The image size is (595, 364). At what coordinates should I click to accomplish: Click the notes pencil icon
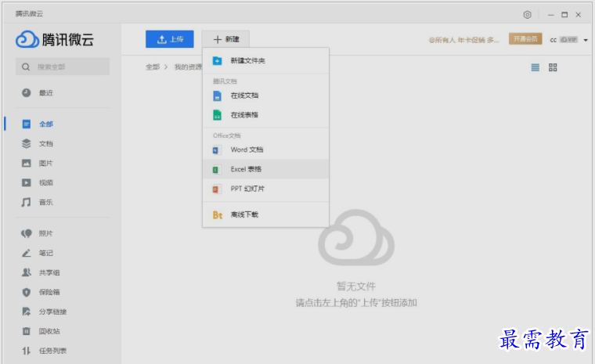26,253
